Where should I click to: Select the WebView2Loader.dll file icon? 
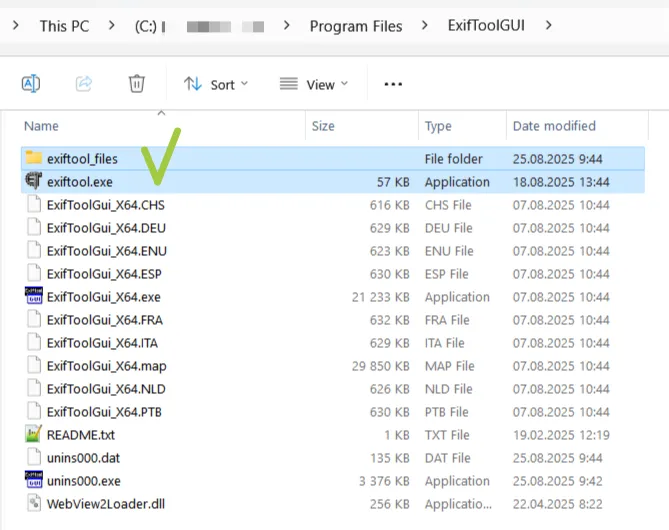coord(34,503)
